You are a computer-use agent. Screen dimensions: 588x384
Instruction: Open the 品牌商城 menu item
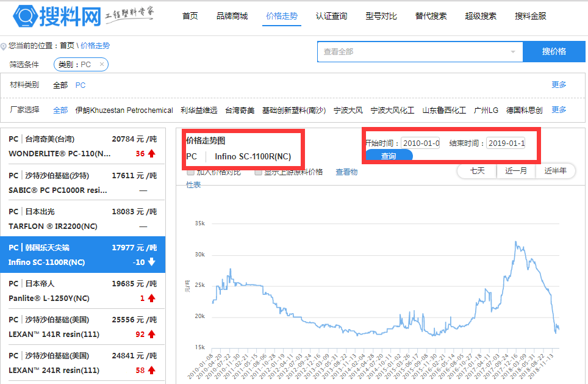coord(232,16)
